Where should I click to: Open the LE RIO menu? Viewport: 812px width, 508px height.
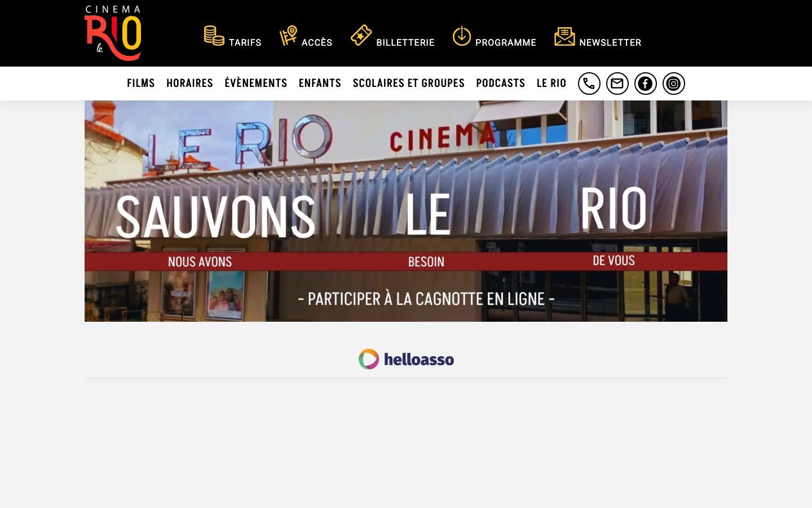[551, 83]
